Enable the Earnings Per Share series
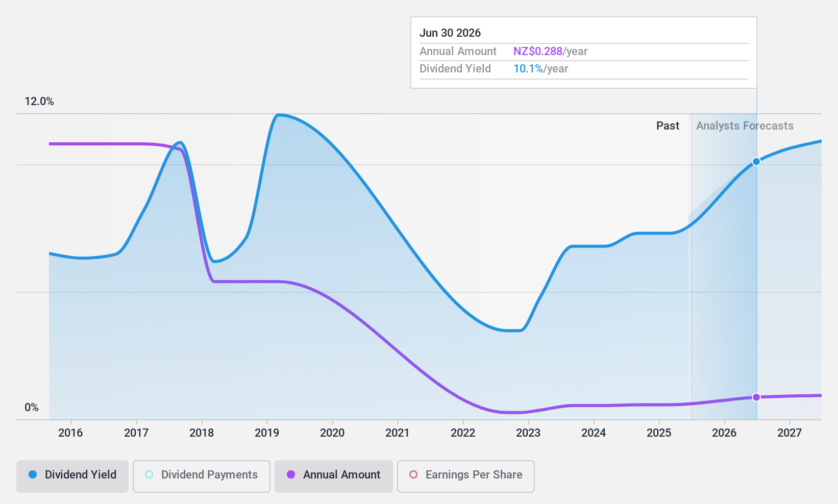 [x=466, y=476]
